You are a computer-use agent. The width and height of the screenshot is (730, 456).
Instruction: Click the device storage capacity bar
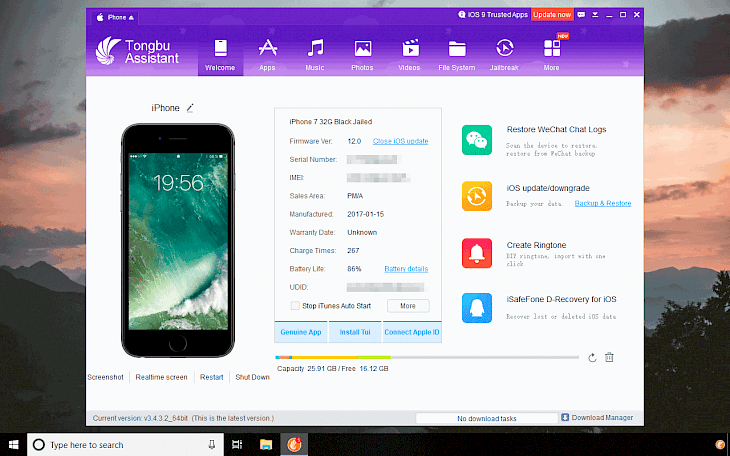[x=427, y=357]
